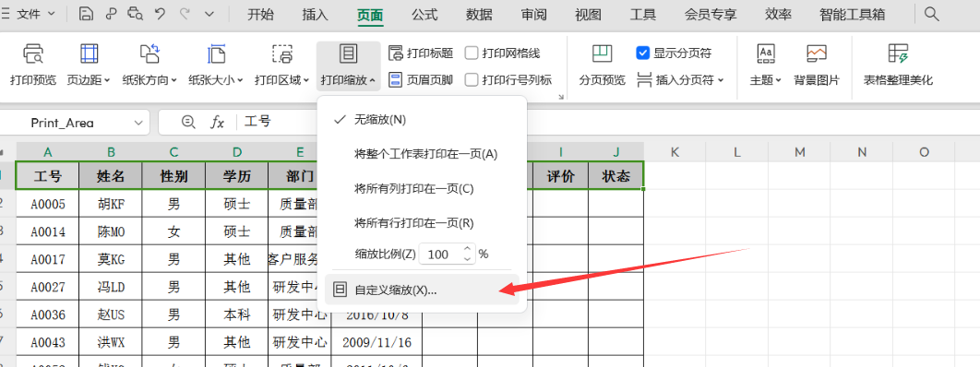Expand the page setup dialog launcher arrow
980x367 pixels.
pyautogui.click(x=561, y=98)
